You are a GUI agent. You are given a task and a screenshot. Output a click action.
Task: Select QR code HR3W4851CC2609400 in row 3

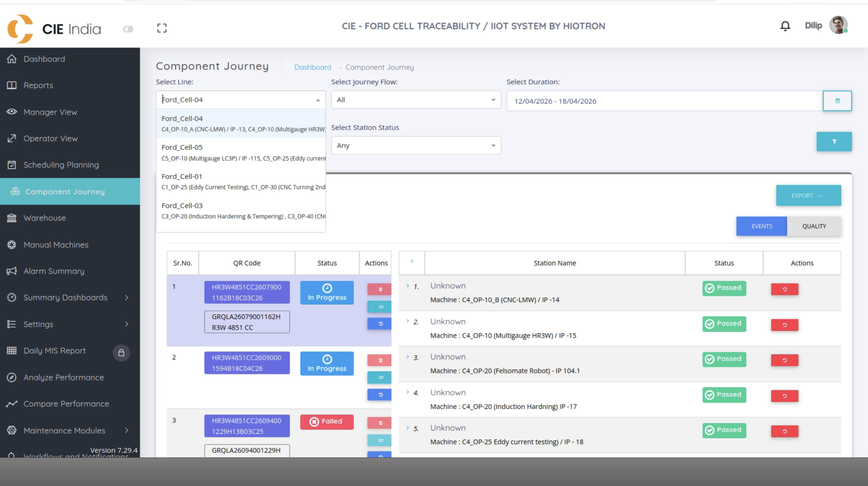click(247, 426)
